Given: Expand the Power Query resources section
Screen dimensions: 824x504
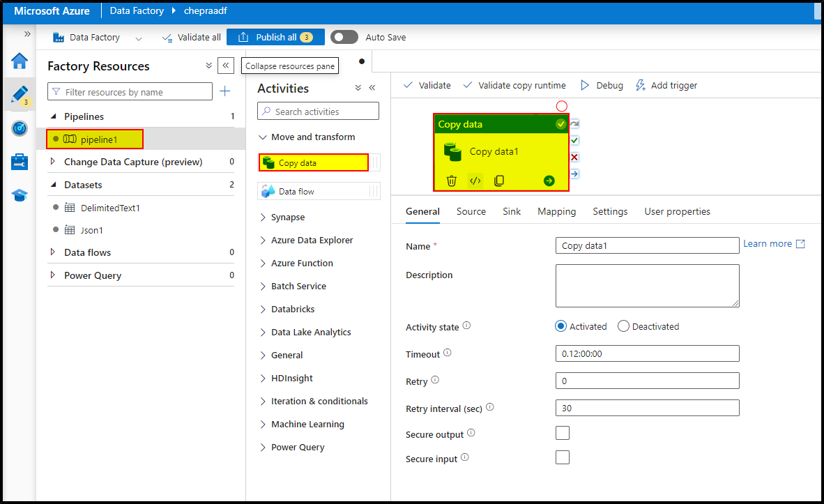Looking at the screenshot, I should point(52,275).
